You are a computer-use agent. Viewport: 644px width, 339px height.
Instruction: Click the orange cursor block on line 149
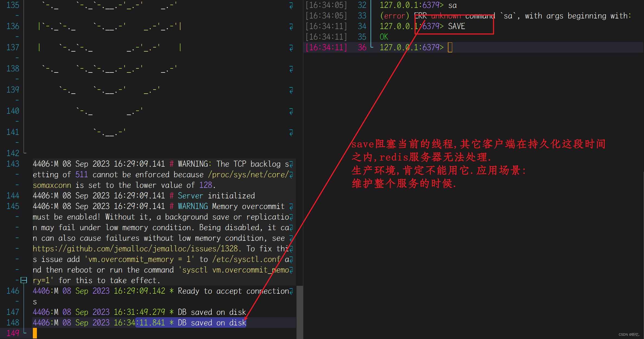point(35,333)
